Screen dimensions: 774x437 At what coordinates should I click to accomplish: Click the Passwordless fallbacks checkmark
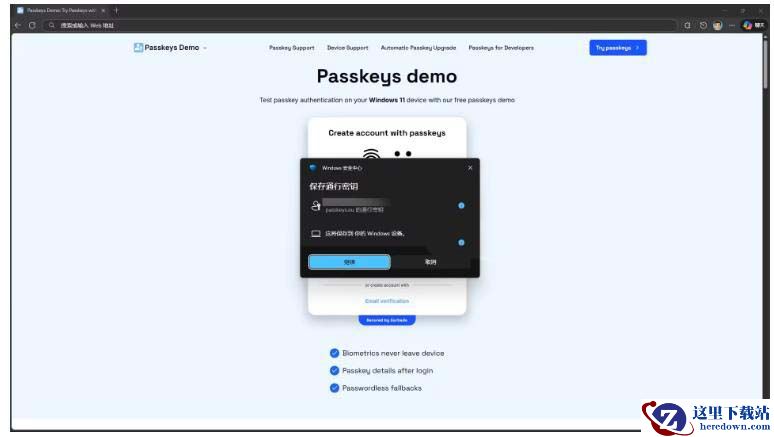(x=334, y=388)
